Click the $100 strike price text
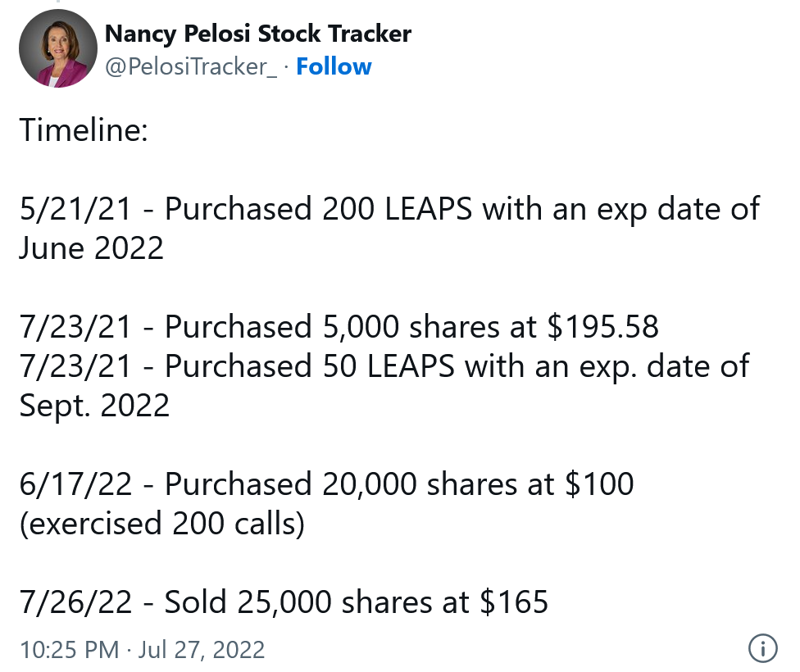 599,484
